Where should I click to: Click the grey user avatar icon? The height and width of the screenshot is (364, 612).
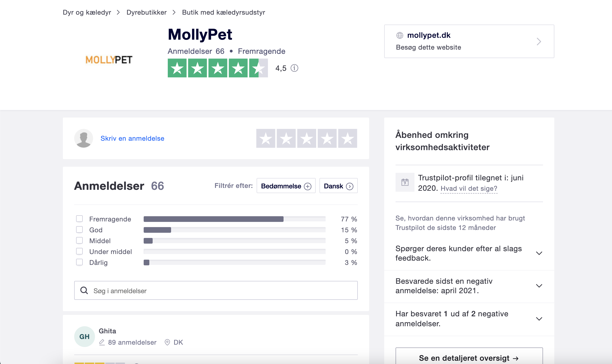pos(83,138)
